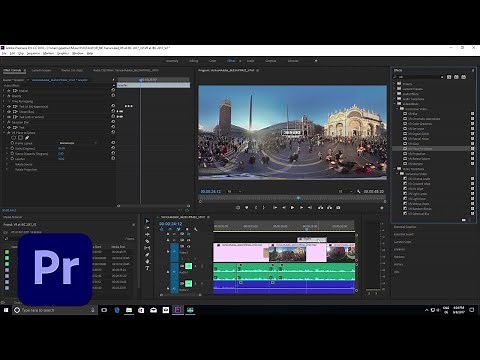
Task: Toggle V2 track output eye
Action: (x=188, y=240)
